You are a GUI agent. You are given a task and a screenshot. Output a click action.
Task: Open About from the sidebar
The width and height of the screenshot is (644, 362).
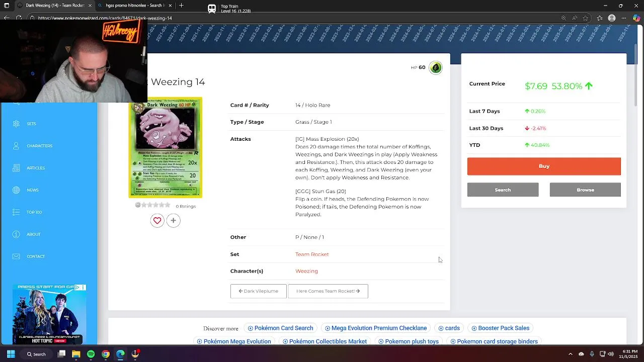tap(33, 234)
